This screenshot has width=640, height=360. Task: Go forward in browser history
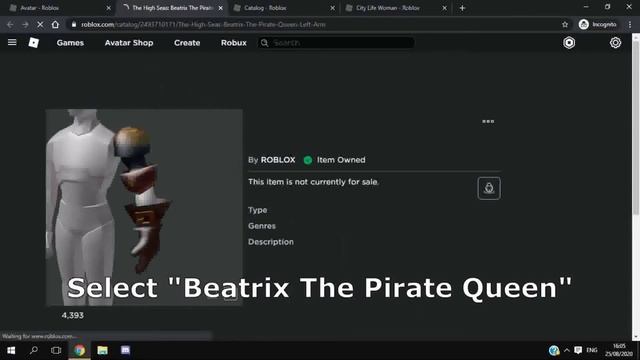(x=25, y=24)
